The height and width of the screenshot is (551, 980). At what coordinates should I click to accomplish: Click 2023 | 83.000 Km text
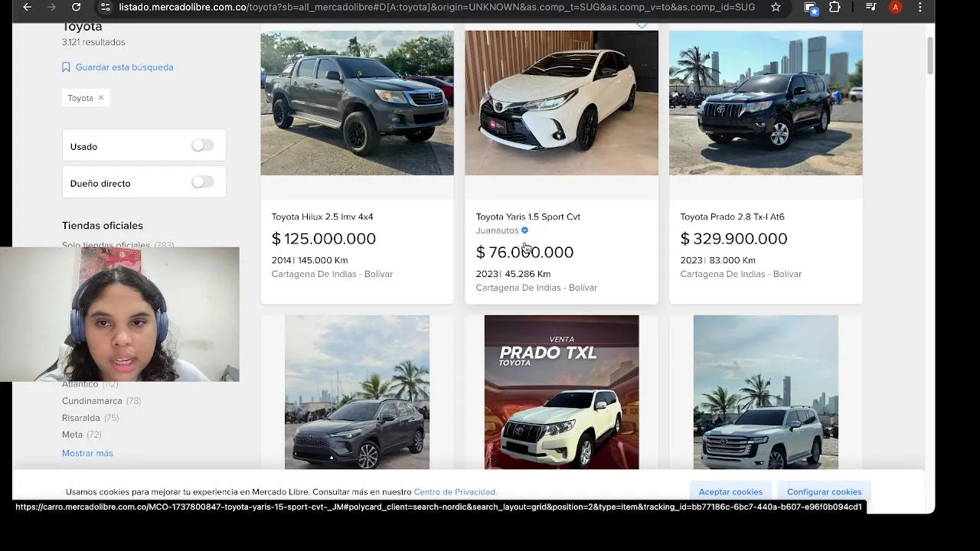(717, 260)
